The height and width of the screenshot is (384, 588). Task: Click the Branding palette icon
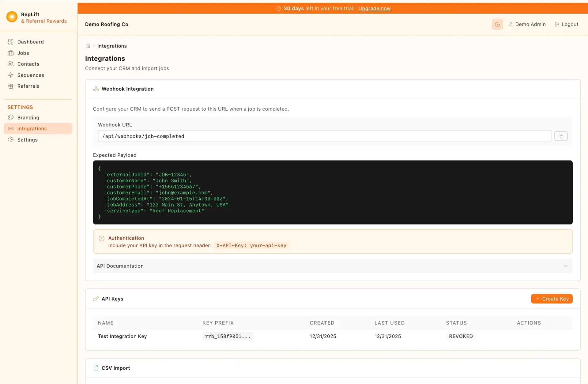(11, 118)
